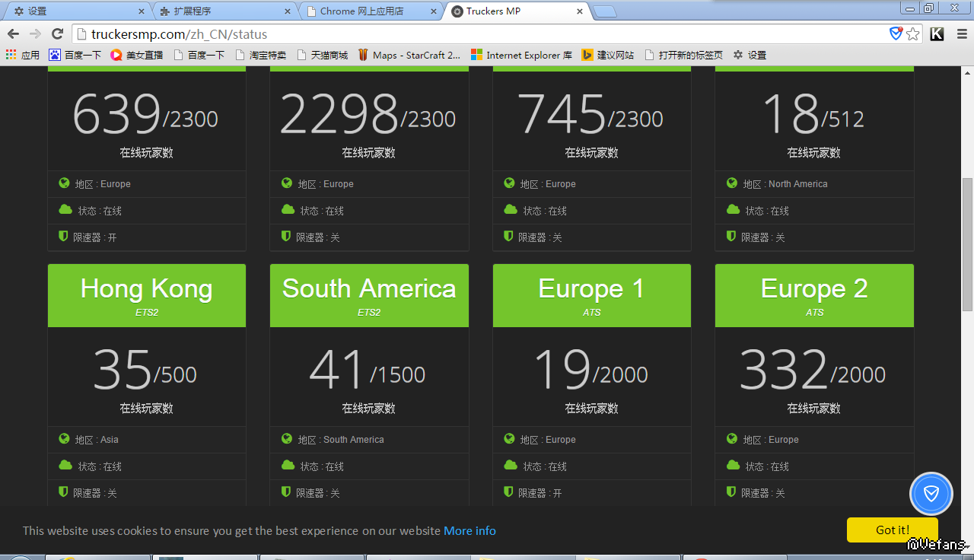This screenshot has height=560, width=974.
Task: Bookmark this page with the star icon
Action: [913, 34]
